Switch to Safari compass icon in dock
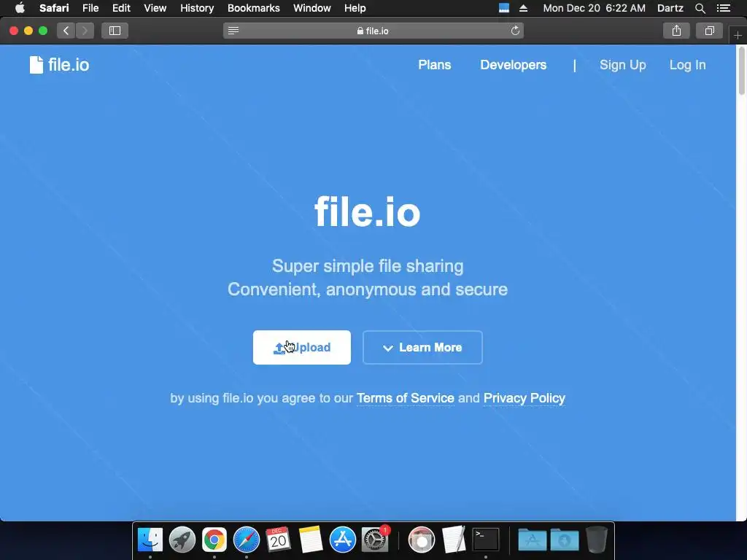Image resolution: width=747 pixels, height=560 pixels. point(247,540)
